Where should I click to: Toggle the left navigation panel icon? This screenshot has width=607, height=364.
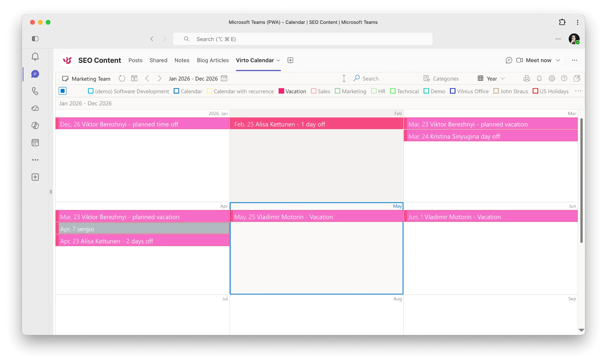35,39
